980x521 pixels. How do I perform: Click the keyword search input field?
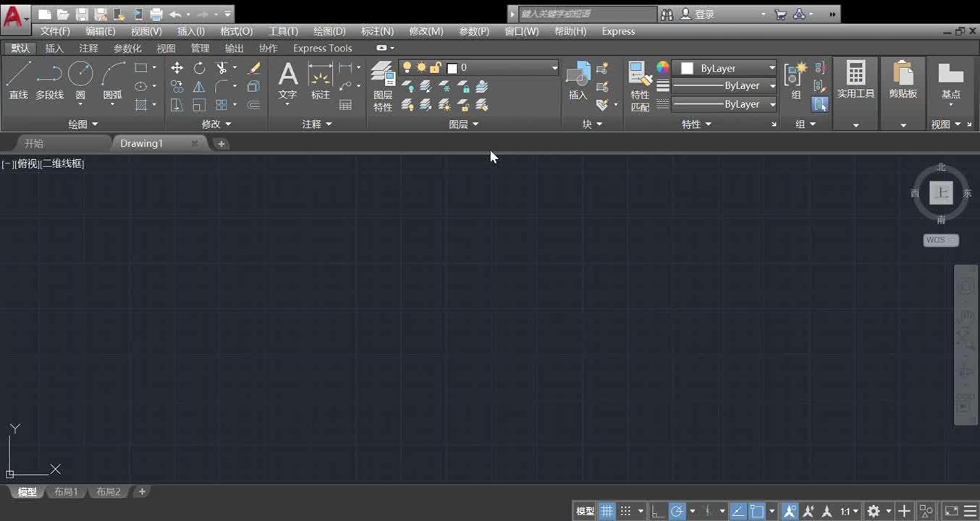(579, 13)
